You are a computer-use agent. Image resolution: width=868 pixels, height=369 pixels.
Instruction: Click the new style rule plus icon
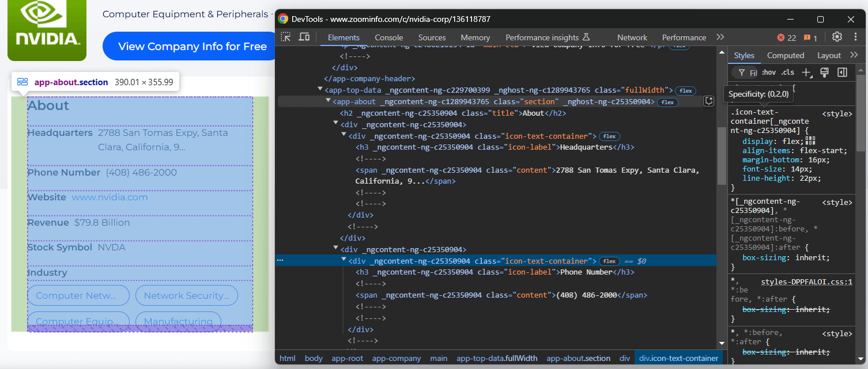click(x=806, y=73)
